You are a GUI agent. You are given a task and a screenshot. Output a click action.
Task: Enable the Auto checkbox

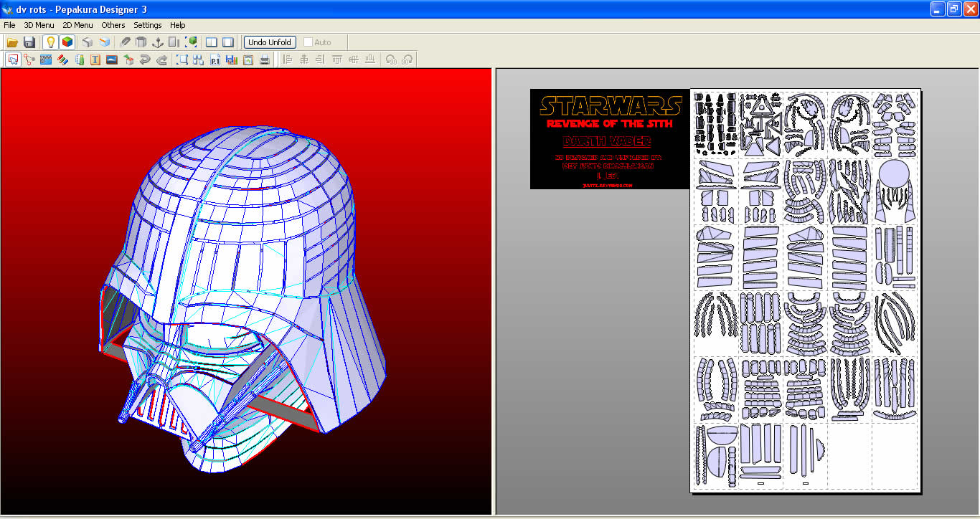[x=308, y=42]
